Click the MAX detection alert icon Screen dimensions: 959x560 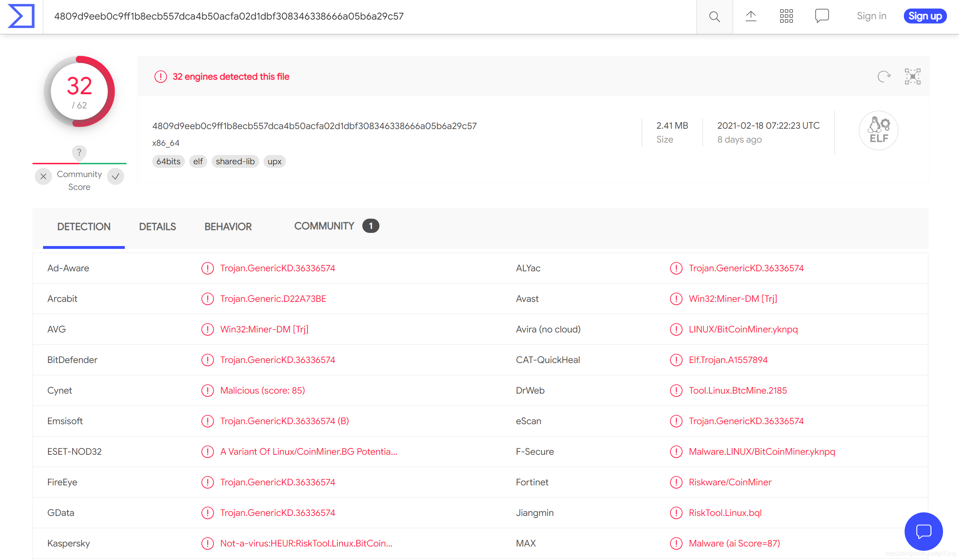click(676, 543)
